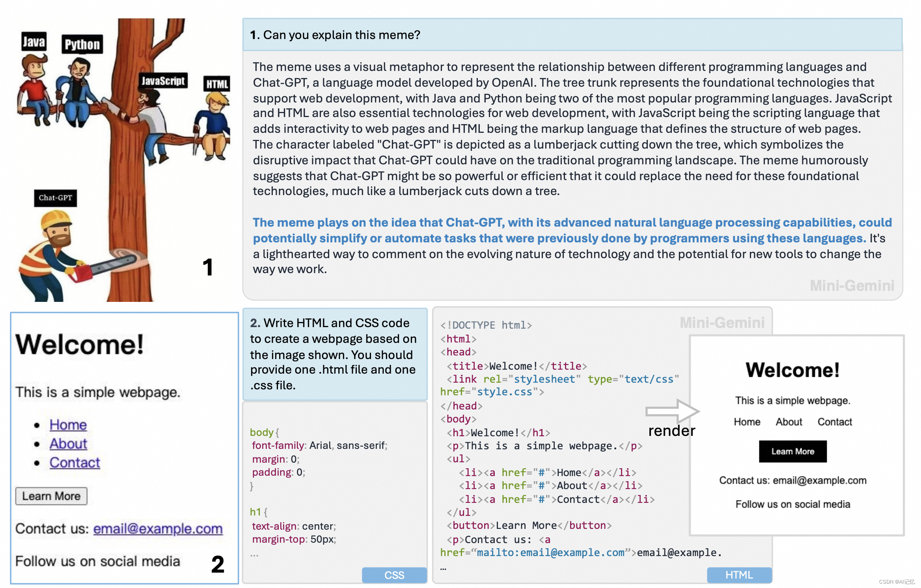This screenshot has height=588, width=921.
Task: Select the CSS tab label
Action: tap(394, 575)
